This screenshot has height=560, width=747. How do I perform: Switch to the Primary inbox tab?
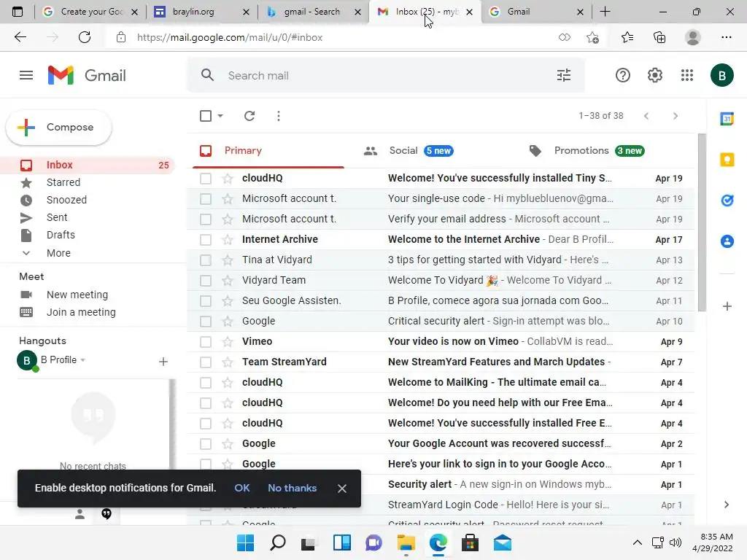268,151
